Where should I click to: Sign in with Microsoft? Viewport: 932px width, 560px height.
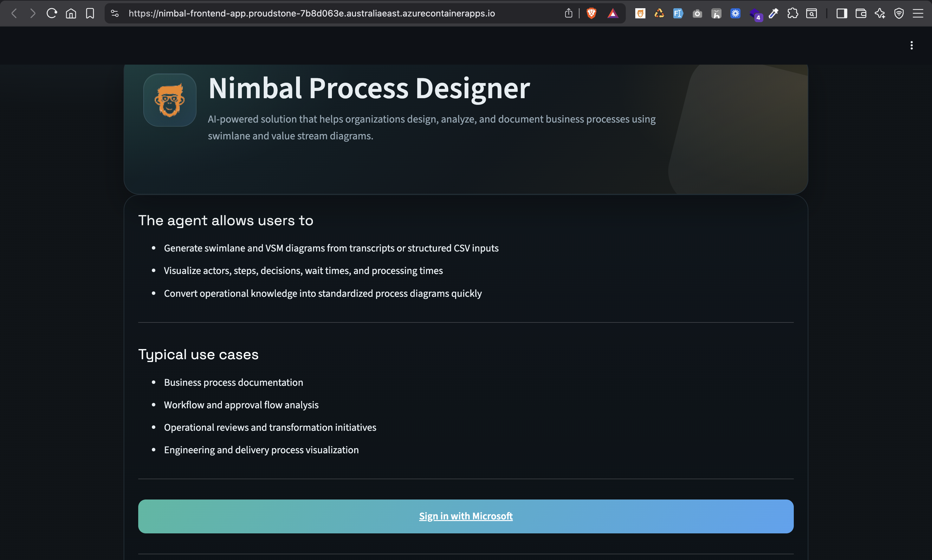tap(466, 516)
